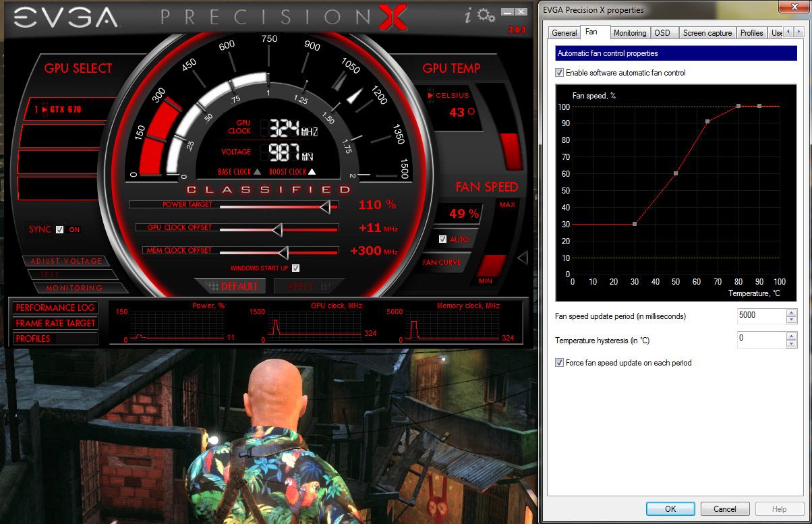Screen dimensions: 812x524
Task: Click the Help button
Action: point(780,508)
